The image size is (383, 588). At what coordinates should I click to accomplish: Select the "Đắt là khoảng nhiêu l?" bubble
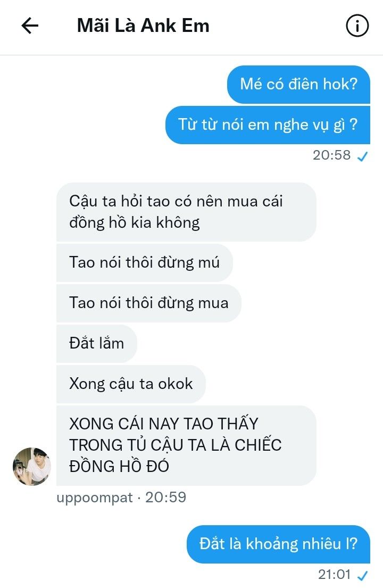coord(278,544)
